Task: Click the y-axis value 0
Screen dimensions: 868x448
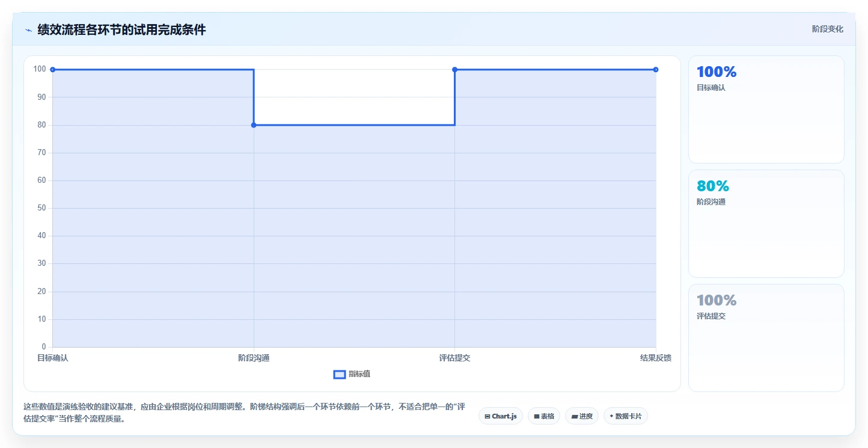Action: [44, 347]
